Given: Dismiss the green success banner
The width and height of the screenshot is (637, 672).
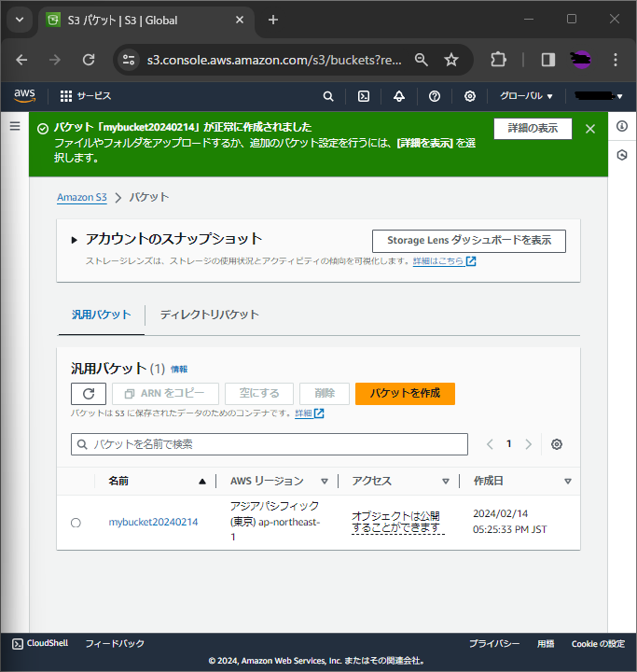Looking at the screenshot, I should coord(589,129).
